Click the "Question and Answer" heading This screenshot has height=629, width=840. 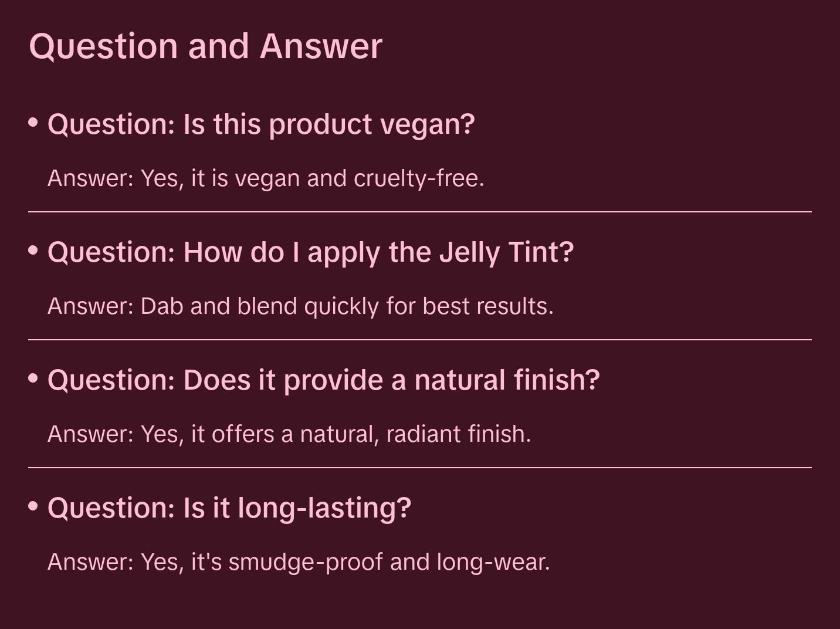point(205,46)
